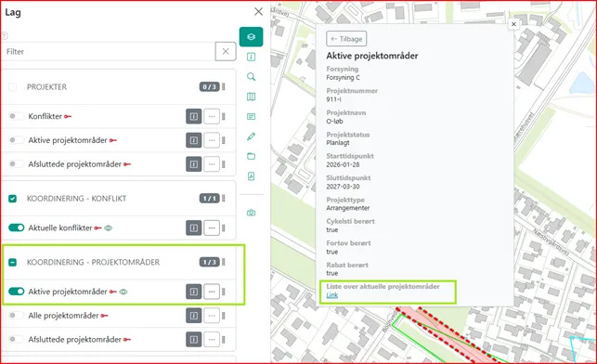The image size is (597, 364).
Task: Click the camera snapshot icon in sidebar
Action: click(251, 213)
